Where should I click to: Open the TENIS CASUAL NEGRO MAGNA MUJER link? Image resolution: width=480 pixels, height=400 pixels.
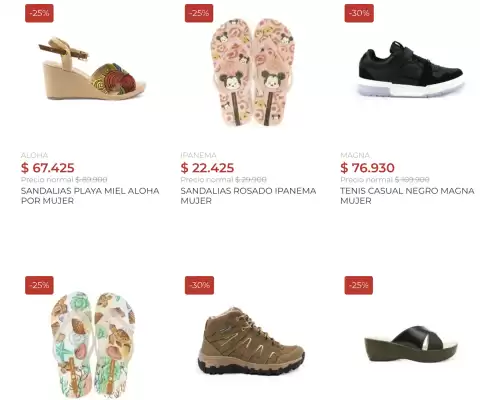(407, 196)
